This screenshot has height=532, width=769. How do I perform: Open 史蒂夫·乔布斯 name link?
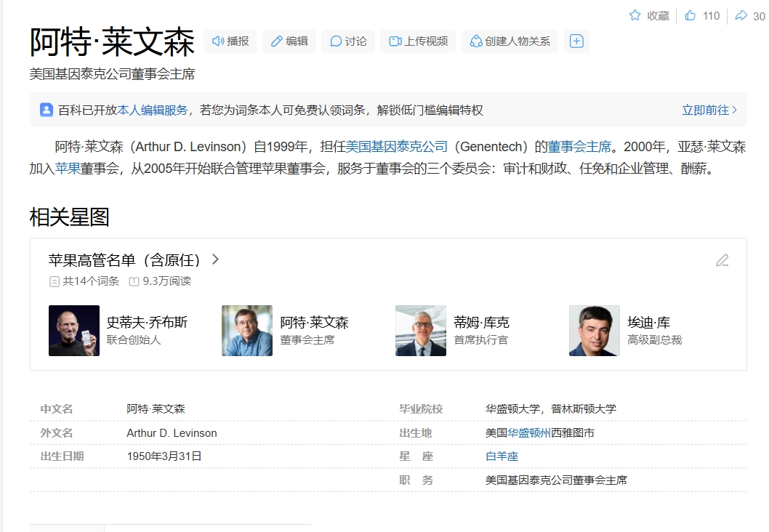coord(147,322)
